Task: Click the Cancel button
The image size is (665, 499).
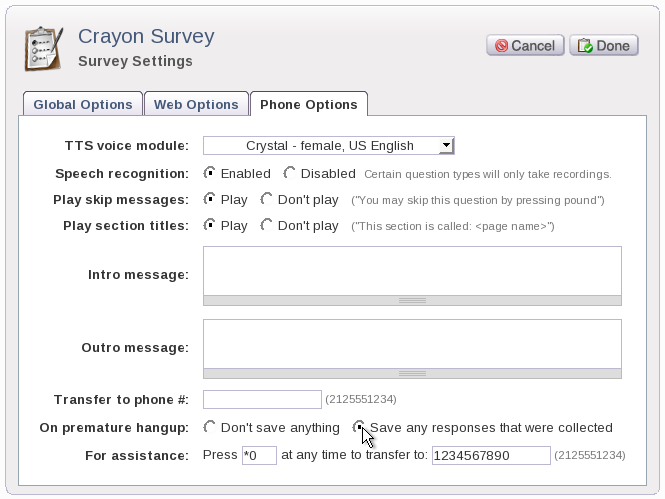Action: pyautogui.click(x=525, y=45)
